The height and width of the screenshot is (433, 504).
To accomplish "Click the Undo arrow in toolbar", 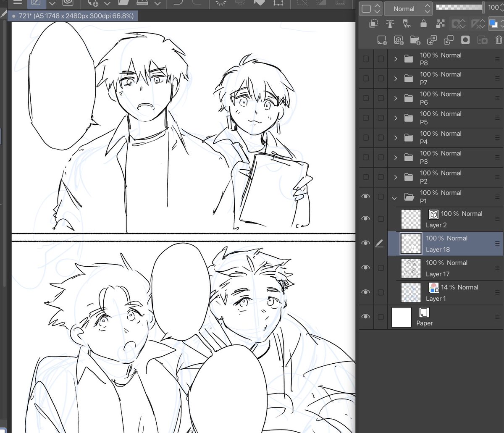I will (178, 3).
